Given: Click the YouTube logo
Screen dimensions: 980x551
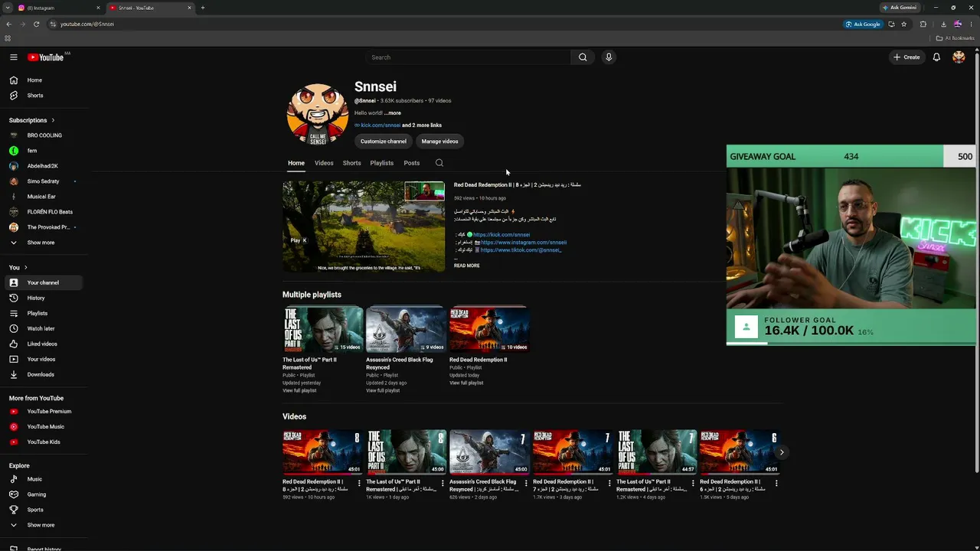Looking at the screenshot, I should click(x=46, y=57).
